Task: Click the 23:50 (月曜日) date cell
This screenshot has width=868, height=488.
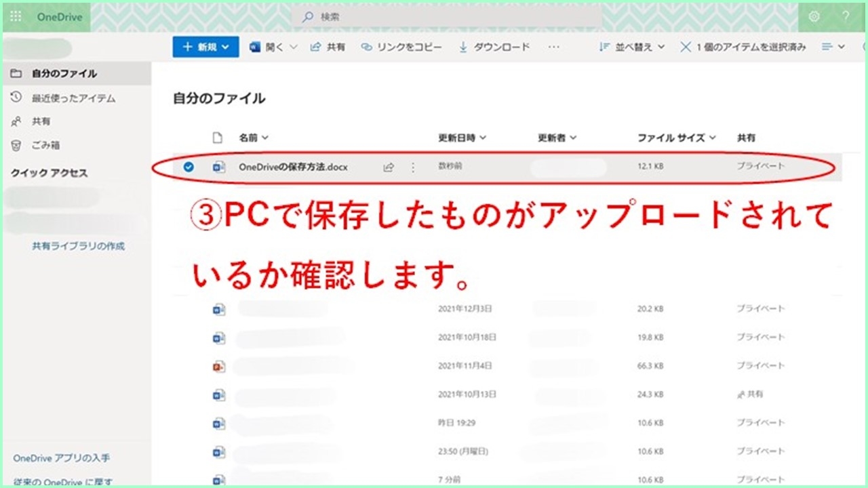Action: tap(463, 451)
